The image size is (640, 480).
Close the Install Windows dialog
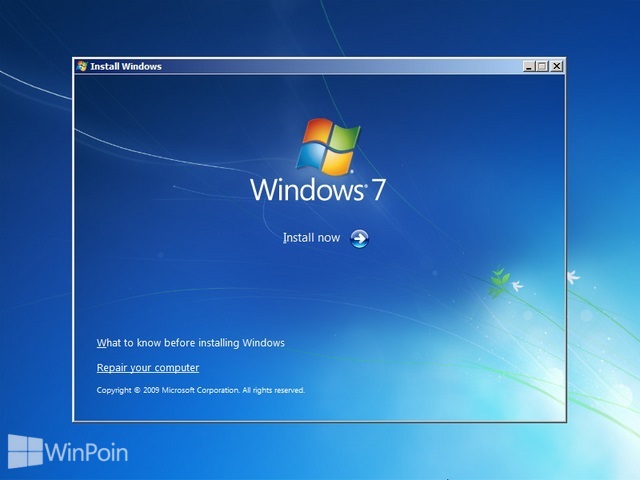click(x=556, y=66)
